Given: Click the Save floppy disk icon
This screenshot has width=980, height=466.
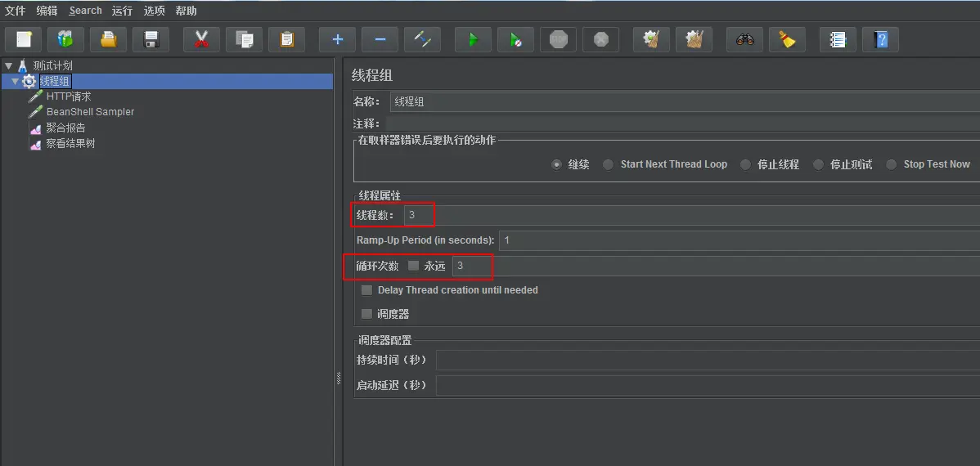Looking at the screenshot, I should pyautogui.click(x=151, y=39).
